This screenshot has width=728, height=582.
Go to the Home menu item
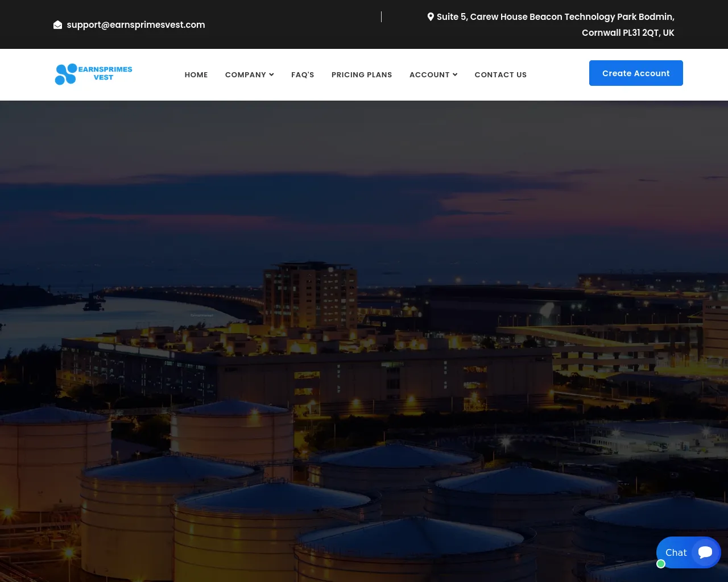(196, 74)
